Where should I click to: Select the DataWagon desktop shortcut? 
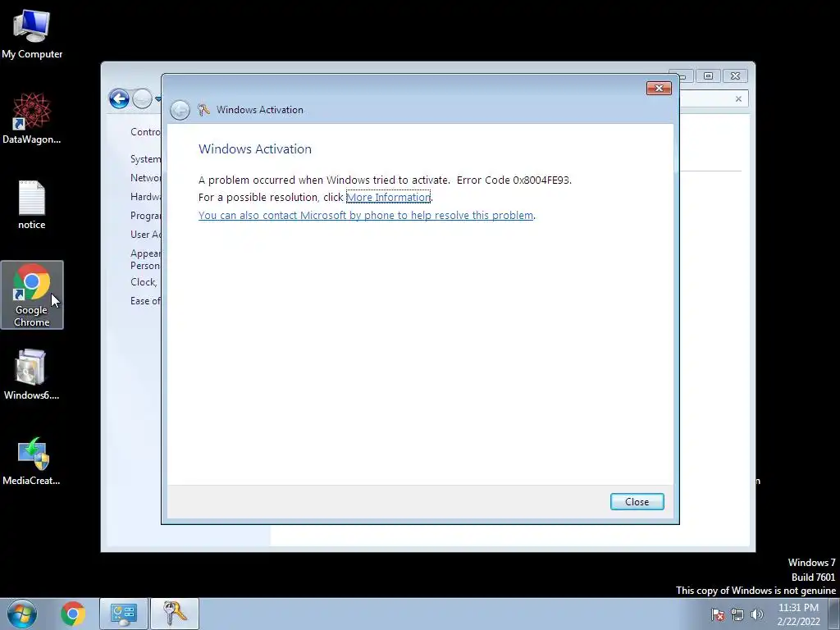pos(32,118)
